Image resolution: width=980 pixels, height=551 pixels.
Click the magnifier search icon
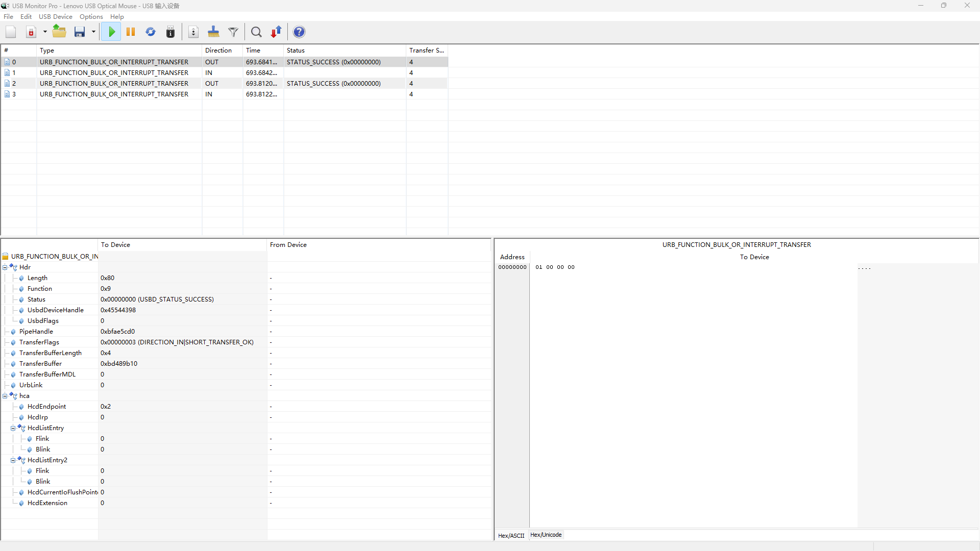[256, 32]
